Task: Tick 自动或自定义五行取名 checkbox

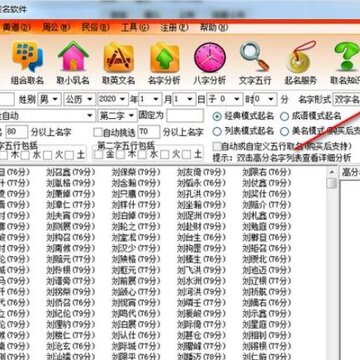Action: coord(217,146)
